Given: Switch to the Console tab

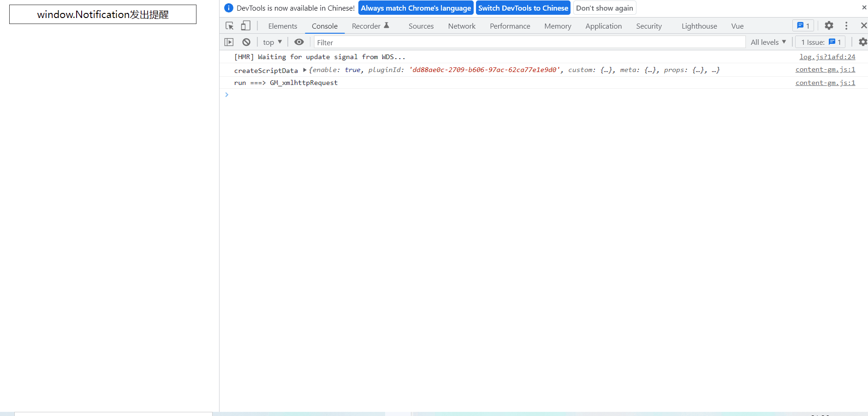Looking at the screenshot, I should 325,26.
